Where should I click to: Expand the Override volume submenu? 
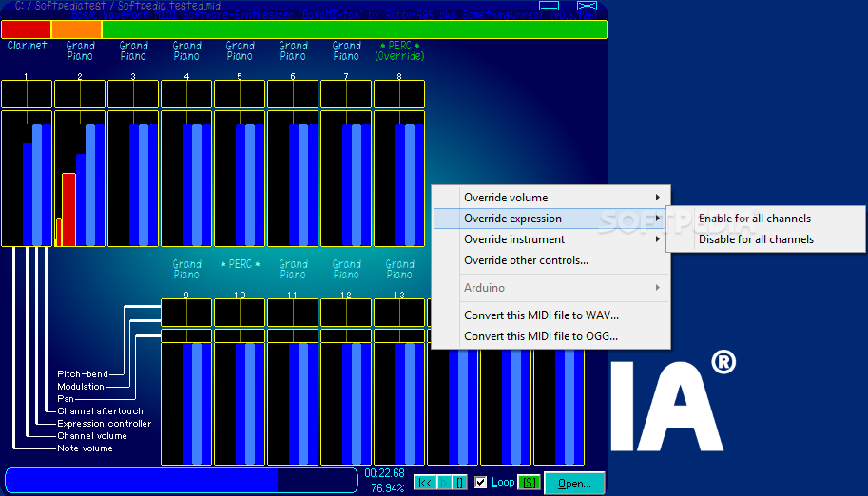click(x=550, y=197)
